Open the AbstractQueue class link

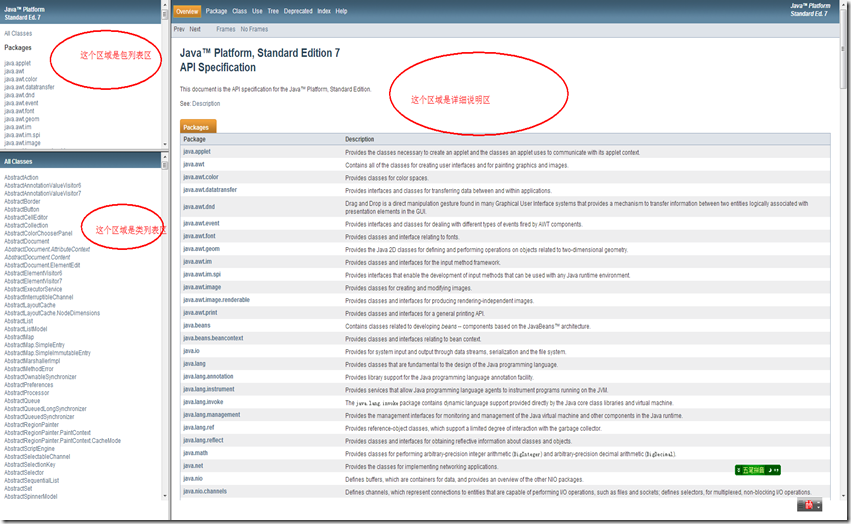[x=22, y=401]
